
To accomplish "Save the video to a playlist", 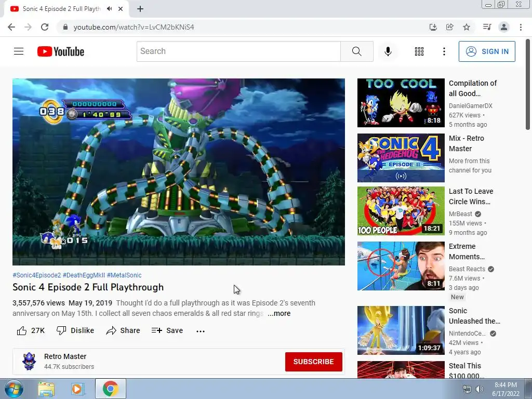I will coord(167,330).
